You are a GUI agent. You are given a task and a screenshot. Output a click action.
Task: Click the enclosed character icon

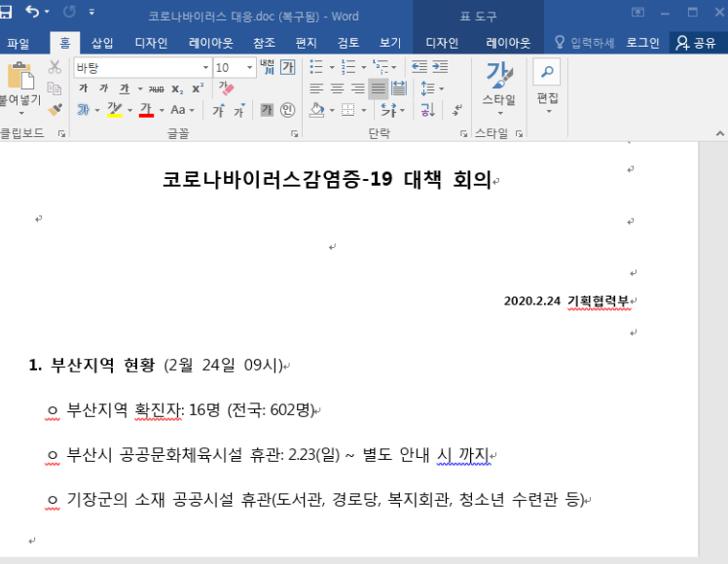[x=288, y=110]
